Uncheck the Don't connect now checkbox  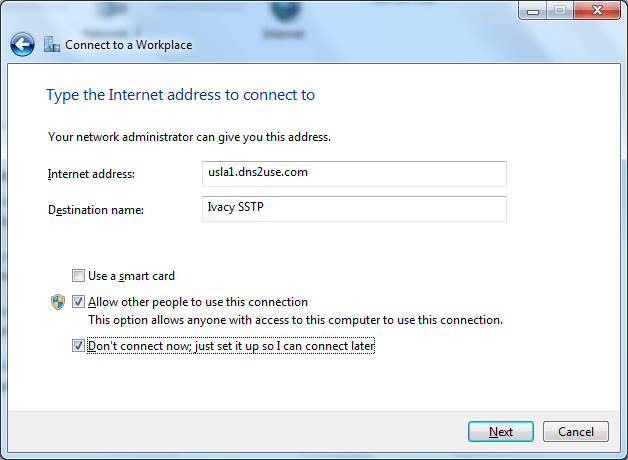click(x=78, y=346)
